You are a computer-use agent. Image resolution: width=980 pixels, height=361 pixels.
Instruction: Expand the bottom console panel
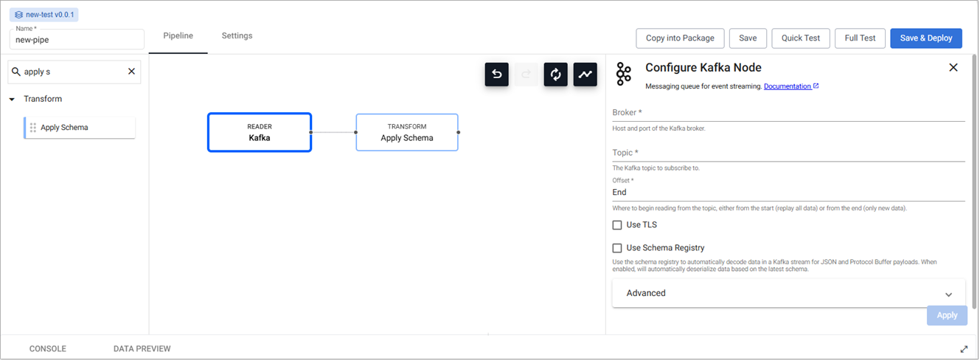click(x=964, y=348)
